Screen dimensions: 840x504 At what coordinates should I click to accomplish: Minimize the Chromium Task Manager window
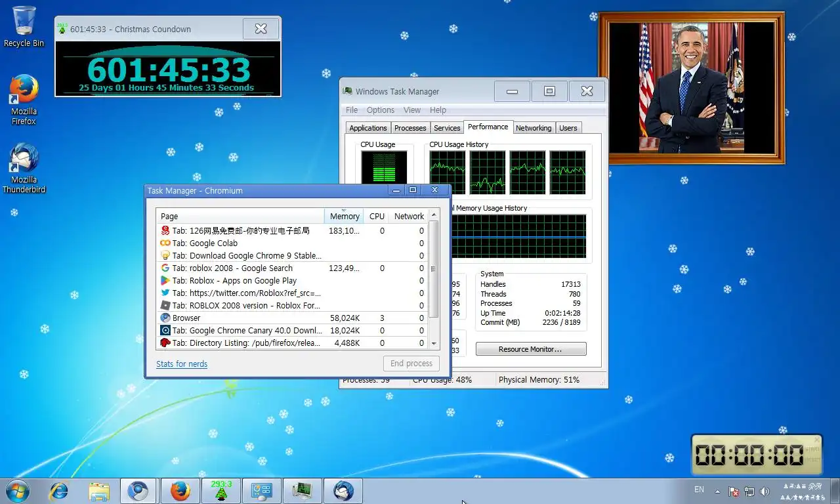(x=395, y=190)
